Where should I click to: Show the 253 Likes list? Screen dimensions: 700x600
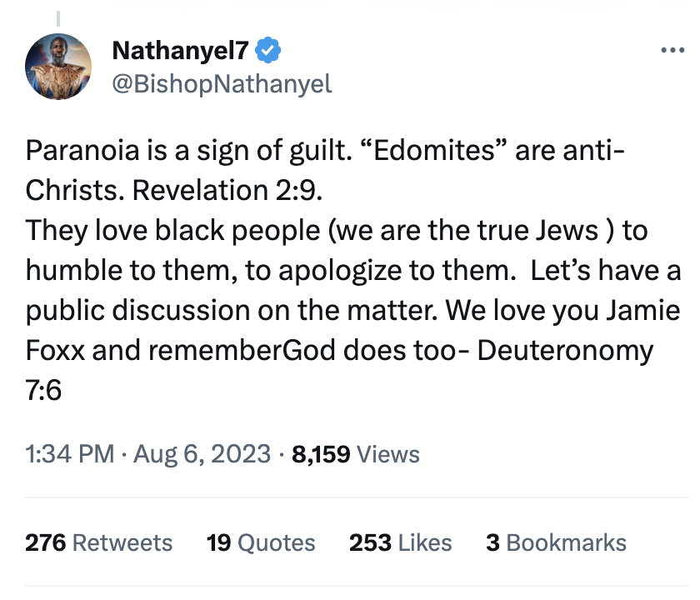(401, 542)
